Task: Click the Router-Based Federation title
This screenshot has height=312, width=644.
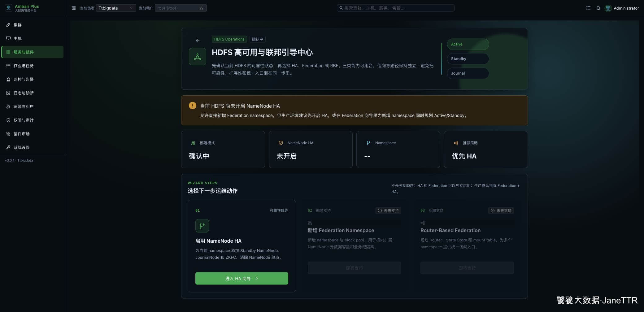Action: tap(450, 230)
